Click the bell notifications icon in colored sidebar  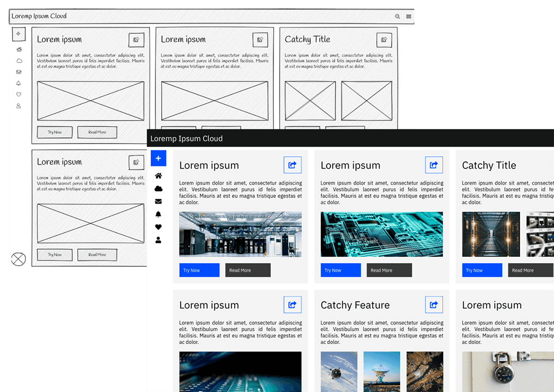[x=158, y=214]
